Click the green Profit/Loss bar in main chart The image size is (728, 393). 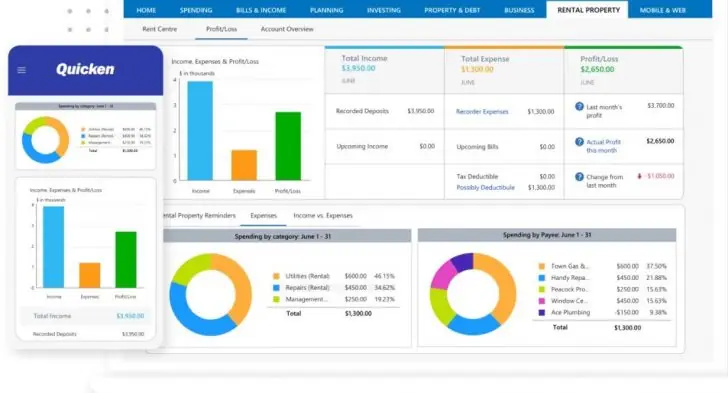(x=288, y=146)
